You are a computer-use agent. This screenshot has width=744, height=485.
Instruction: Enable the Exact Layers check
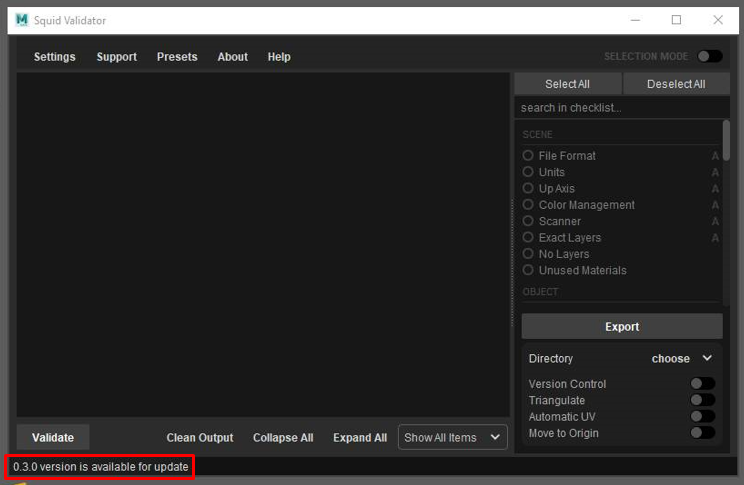[528, 237]
